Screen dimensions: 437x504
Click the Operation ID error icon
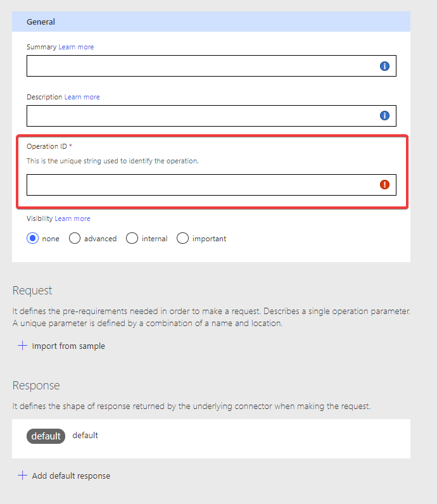384,184
